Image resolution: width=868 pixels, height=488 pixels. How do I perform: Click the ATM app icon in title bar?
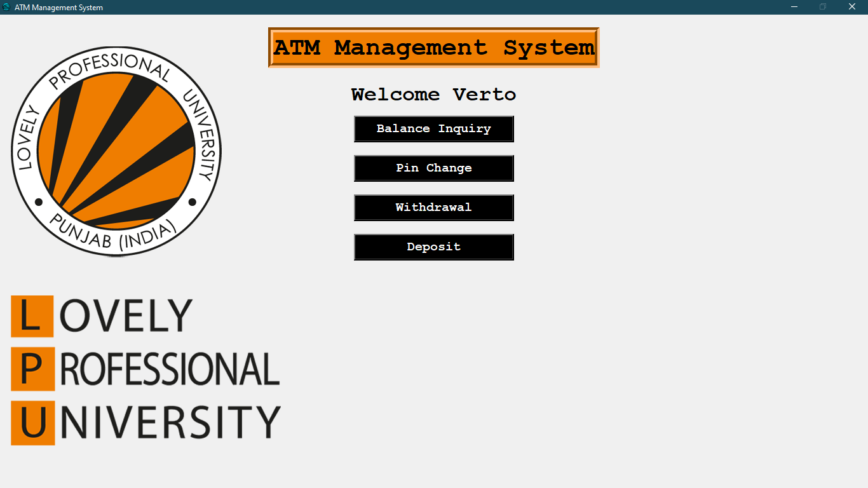[x=7, y=7]
